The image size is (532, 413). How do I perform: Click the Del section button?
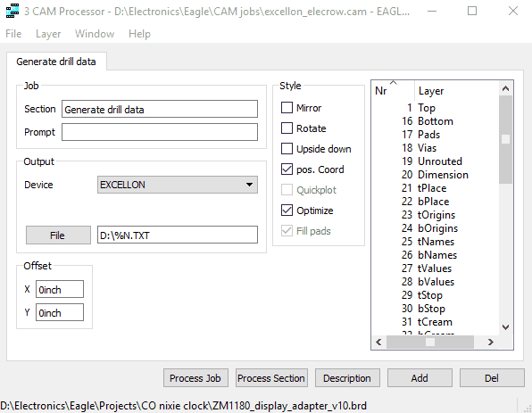point(492,378)
